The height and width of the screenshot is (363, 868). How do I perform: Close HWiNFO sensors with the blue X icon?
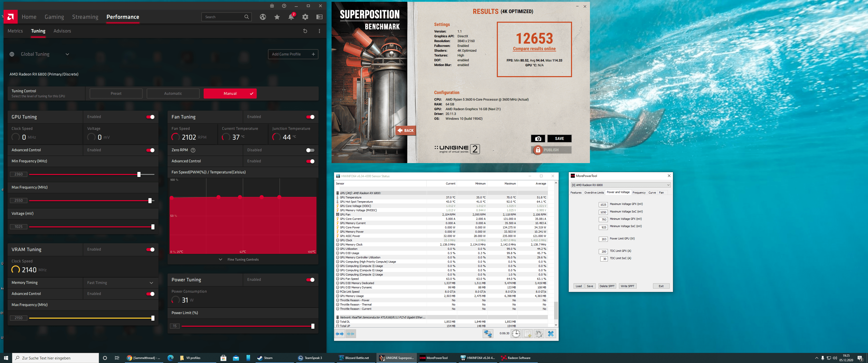551,333
